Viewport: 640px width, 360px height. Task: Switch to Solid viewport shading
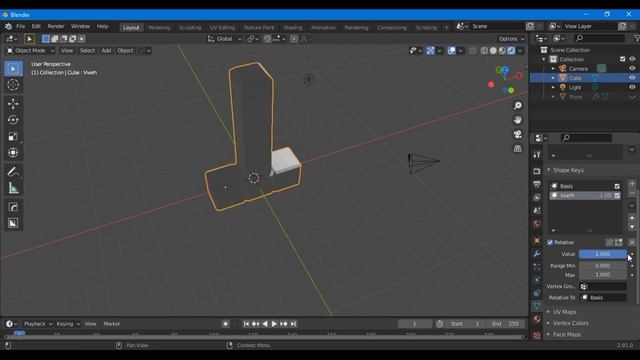(x=493, y=51)
